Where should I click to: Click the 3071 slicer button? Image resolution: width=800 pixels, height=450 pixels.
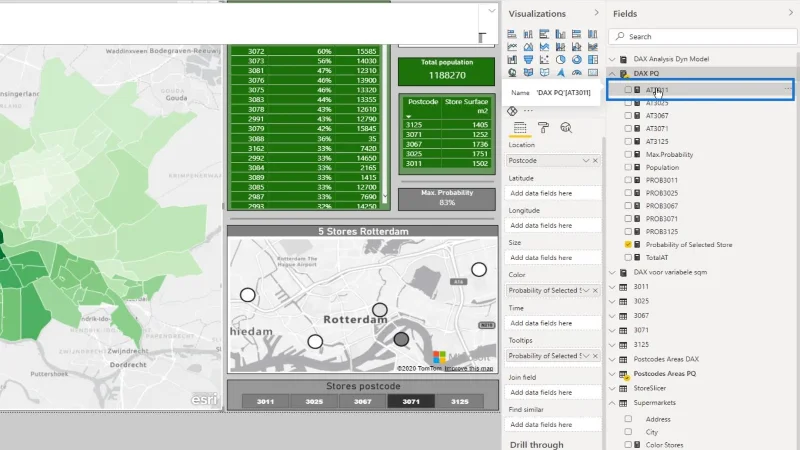point(411,402)
